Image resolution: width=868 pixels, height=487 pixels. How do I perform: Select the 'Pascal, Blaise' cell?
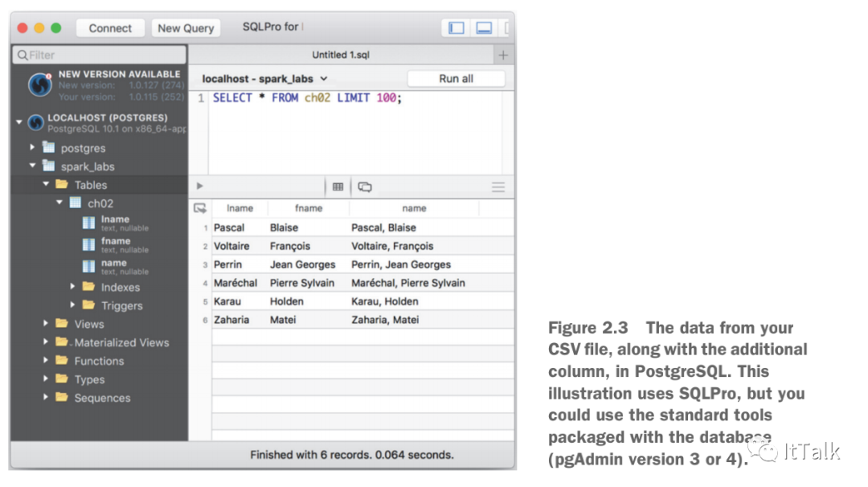pos(383,227)
